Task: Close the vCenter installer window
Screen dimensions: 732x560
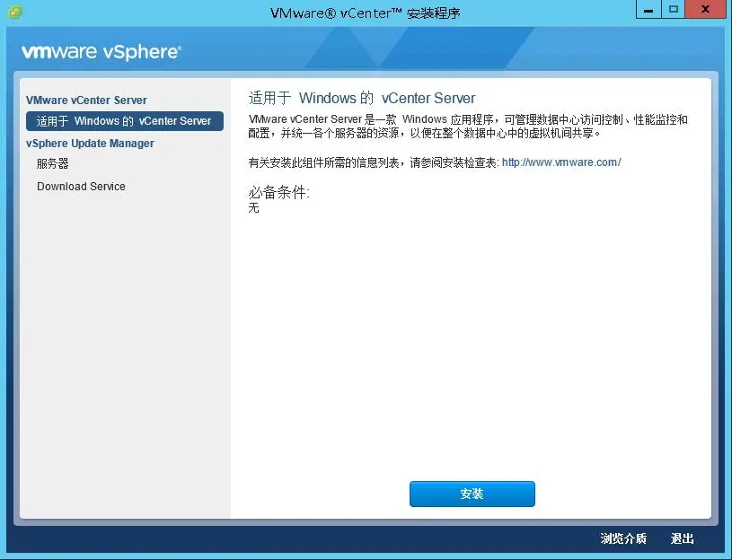Action: 705,9
